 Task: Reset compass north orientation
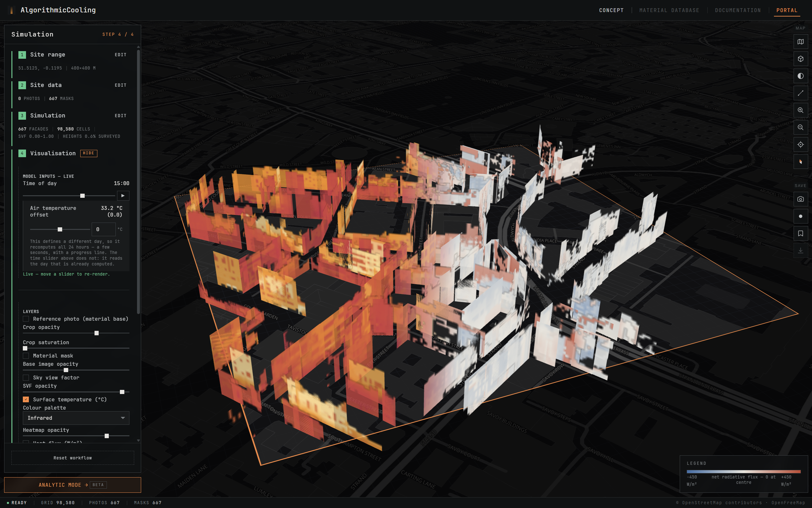point(800,162)
